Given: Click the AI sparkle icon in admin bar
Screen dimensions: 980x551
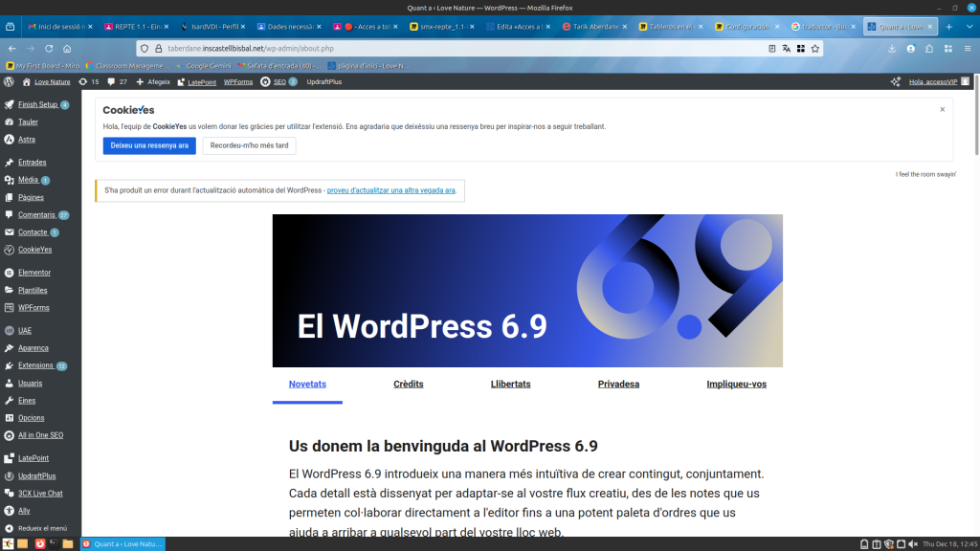Looking at the screenshot, I should point(895,82).
